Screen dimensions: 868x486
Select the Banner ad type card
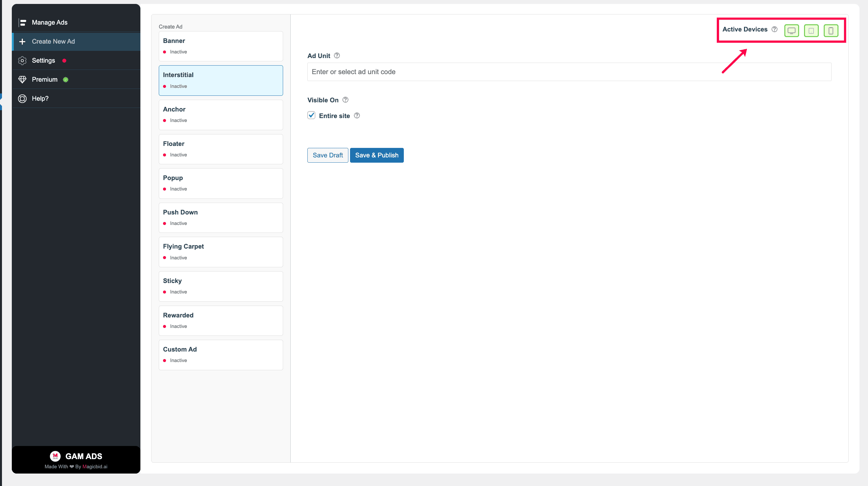pyautogui.click(x=221, y=46)
